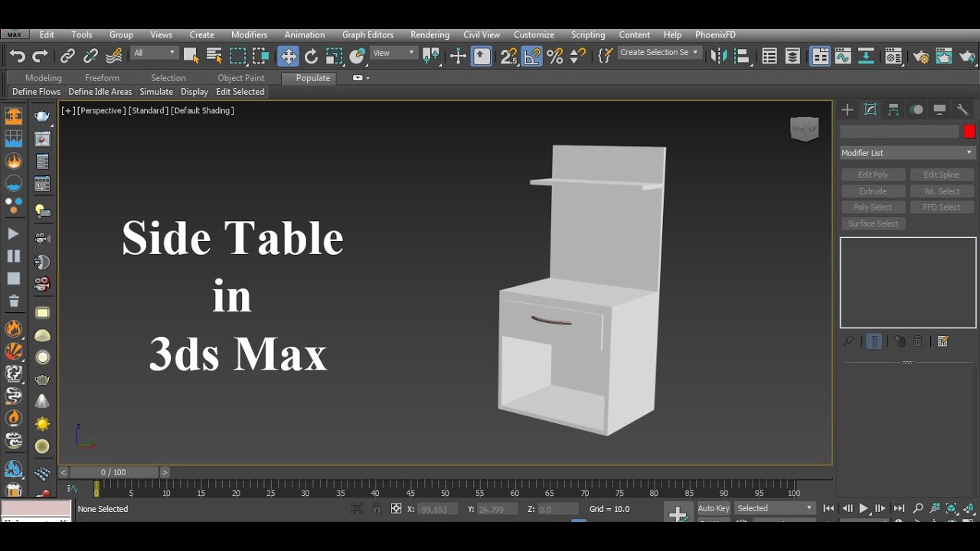Click the Mirror tool icon

[719, 56]
